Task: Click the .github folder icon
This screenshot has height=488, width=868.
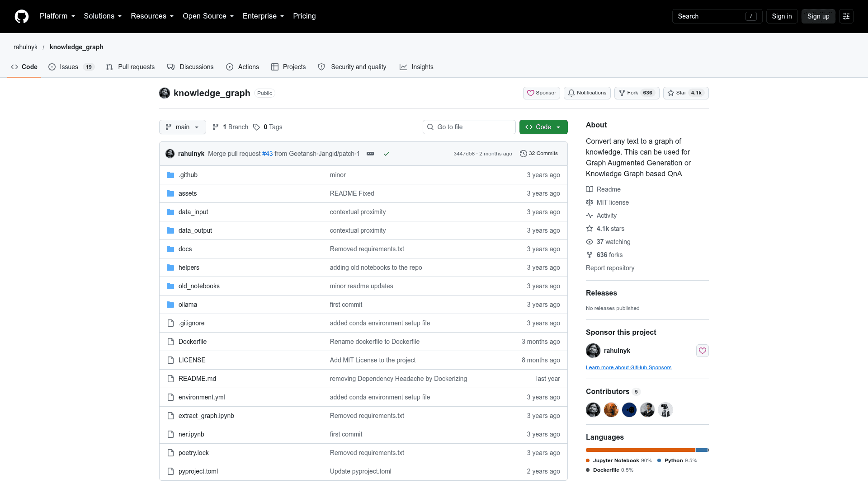Action: coord(170,175)
